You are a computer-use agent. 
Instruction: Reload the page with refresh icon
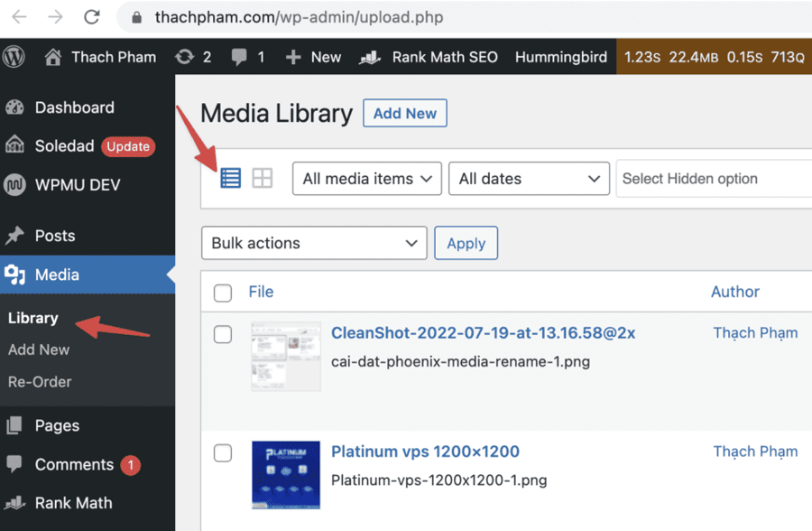(x=92, y=17)
